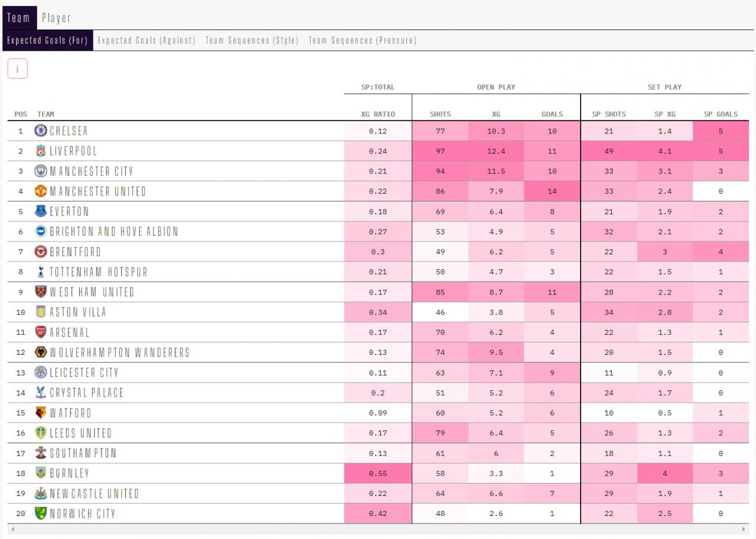
Task: Click the Everton club crest
Action: (40, 211)
